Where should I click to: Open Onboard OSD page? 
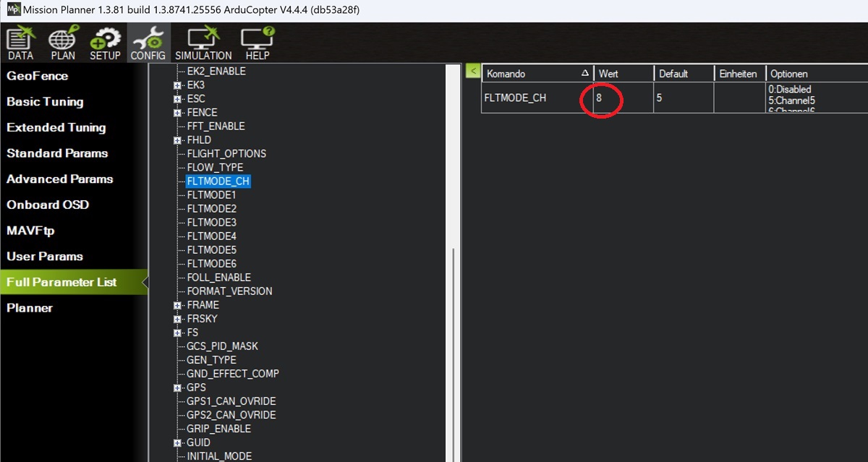tap(48, 205)
